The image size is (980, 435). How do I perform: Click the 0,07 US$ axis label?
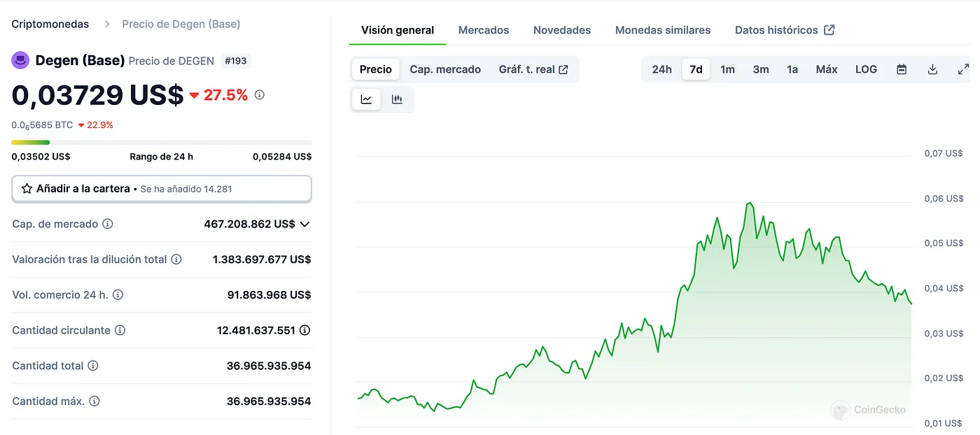tap(944, 153)
